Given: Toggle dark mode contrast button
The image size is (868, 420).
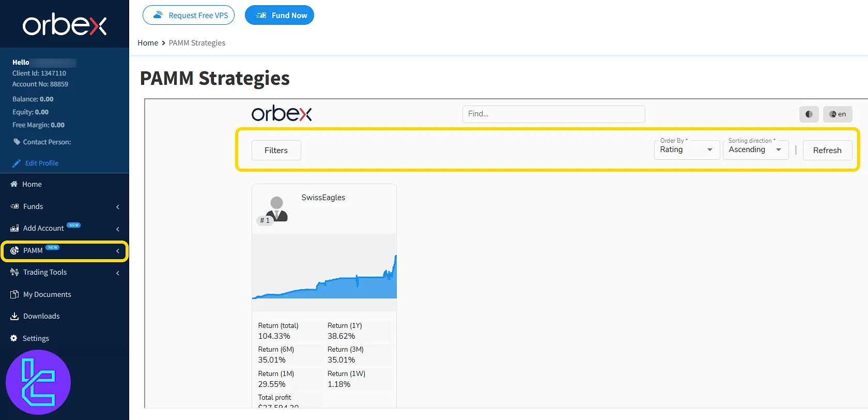Looking at the screenshot, I should pyautogui.click(x=809, y=114).
